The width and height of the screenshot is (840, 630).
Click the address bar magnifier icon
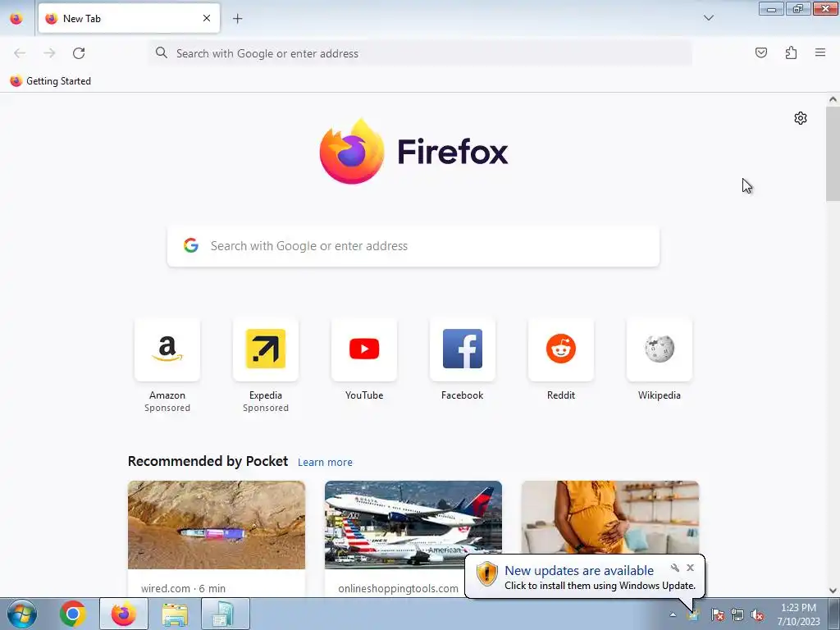[162, 52]
